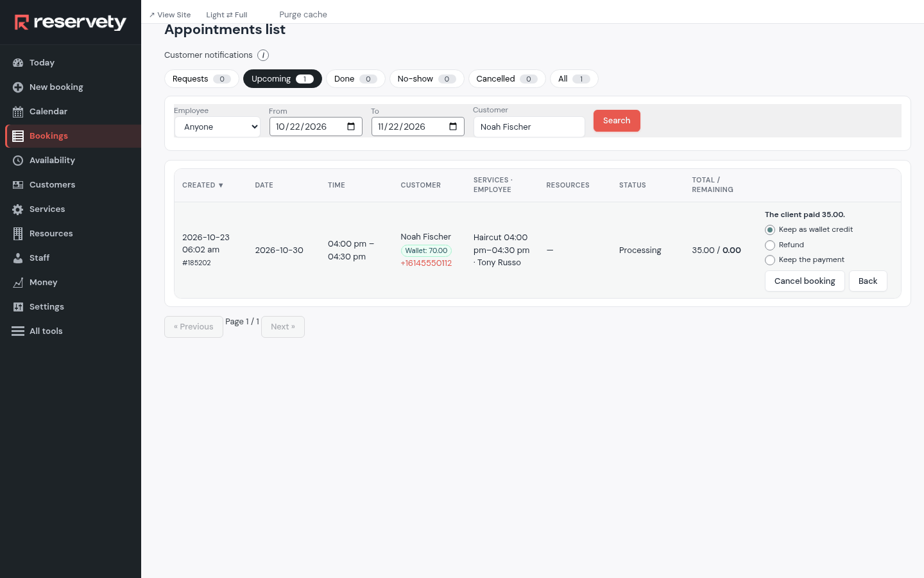Click the Availability clock icon
This screenshot has height=578, width=924.
coord(18,161)
